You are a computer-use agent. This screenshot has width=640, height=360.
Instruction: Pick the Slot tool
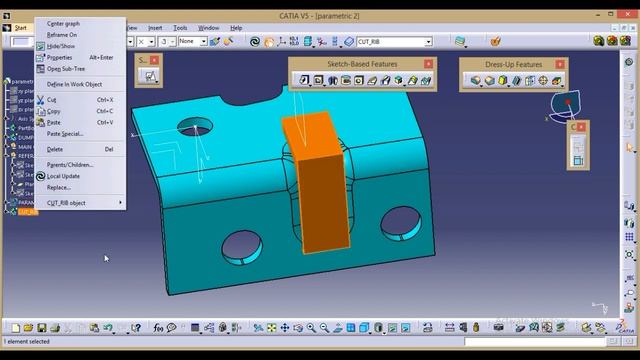click(385, 80)
